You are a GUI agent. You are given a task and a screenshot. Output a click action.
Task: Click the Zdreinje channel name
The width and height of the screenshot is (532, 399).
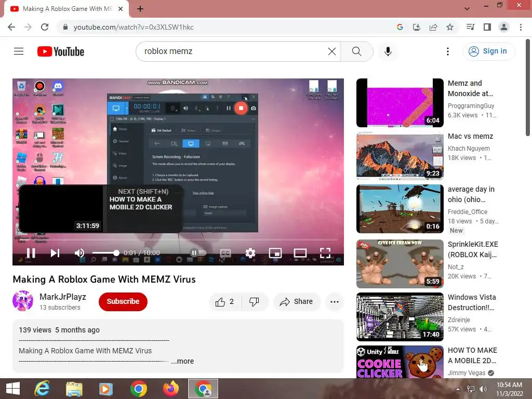[x=459, y=320]
